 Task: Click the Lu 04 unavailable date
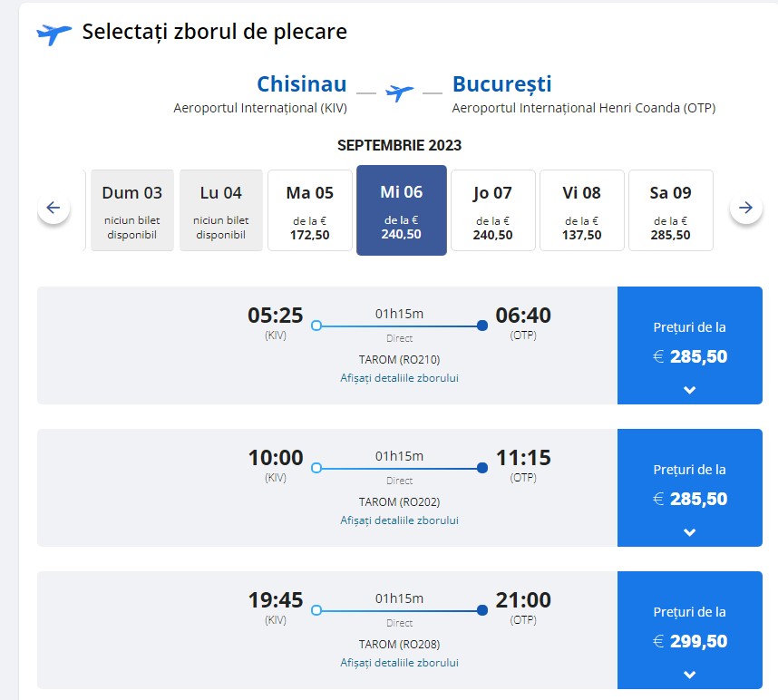tap(221, 209)
